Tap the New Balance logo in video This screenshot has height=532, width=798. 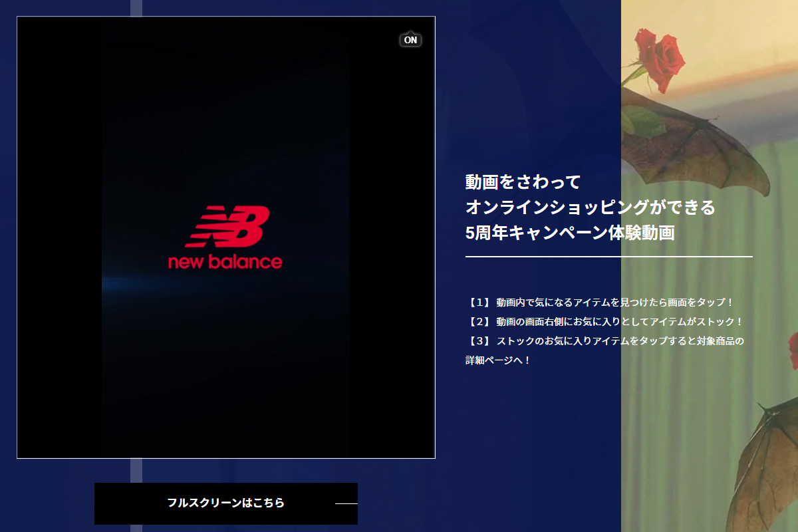click(x=225, y=237)
